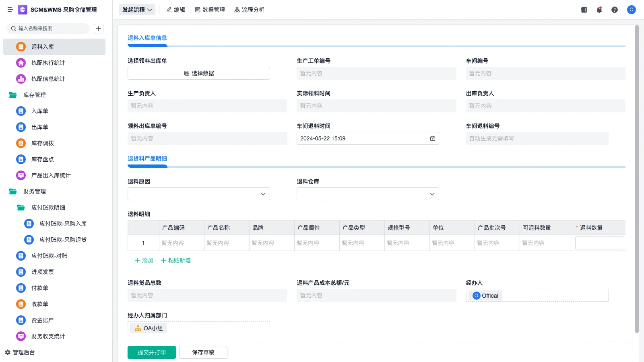Click the 应付账款-对账 form icon
The image size is (644, 362).
[x=21, y=256]
